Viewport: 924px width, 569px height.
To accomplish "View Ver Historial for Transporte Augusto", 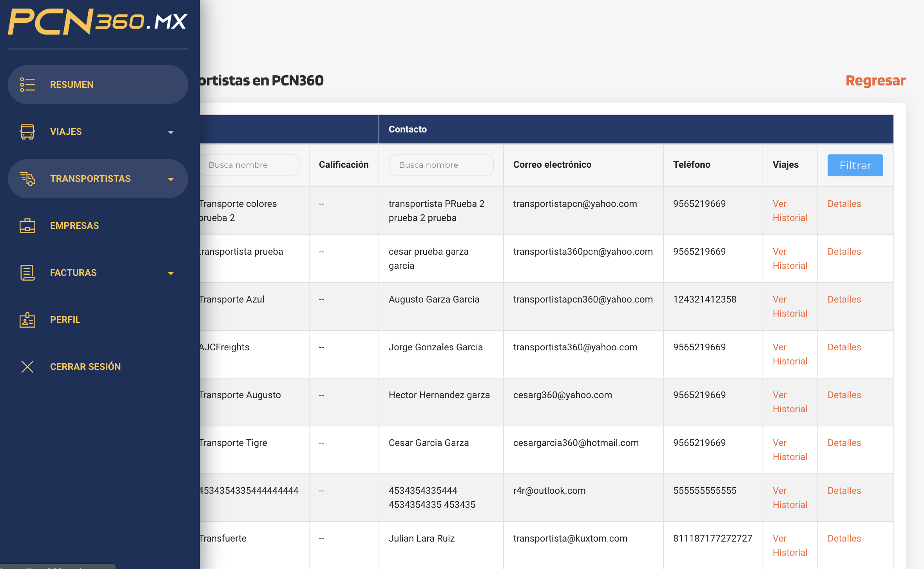I will pyautogui.click(x=790, y=402).
